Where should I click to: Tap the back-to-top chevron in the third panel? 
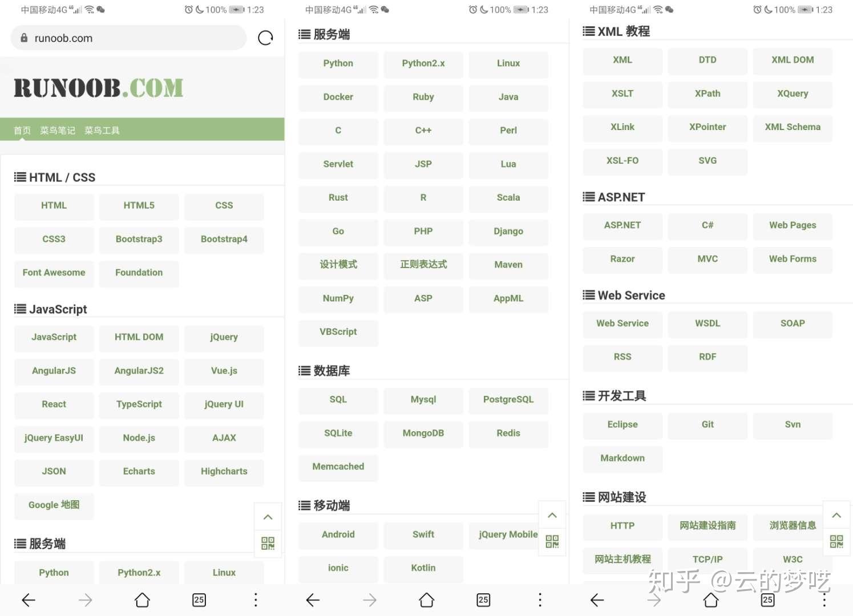click(836, 514)
